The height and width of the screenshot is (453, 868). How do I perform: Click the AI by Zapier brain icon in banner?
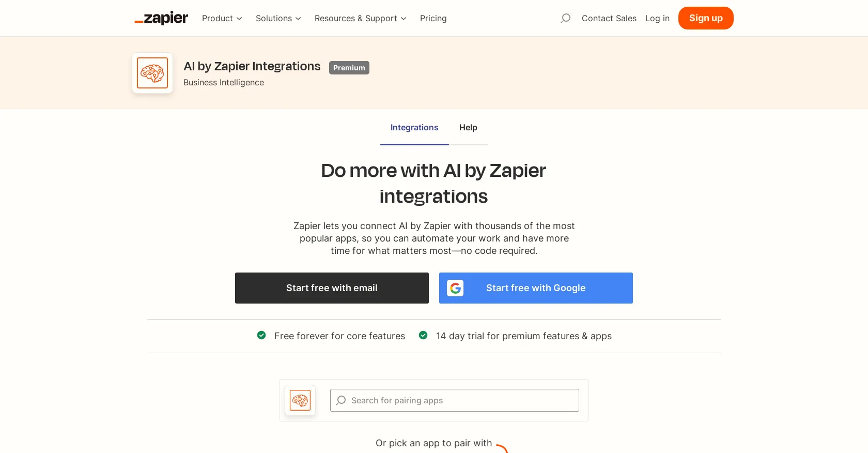pos(152,73)
